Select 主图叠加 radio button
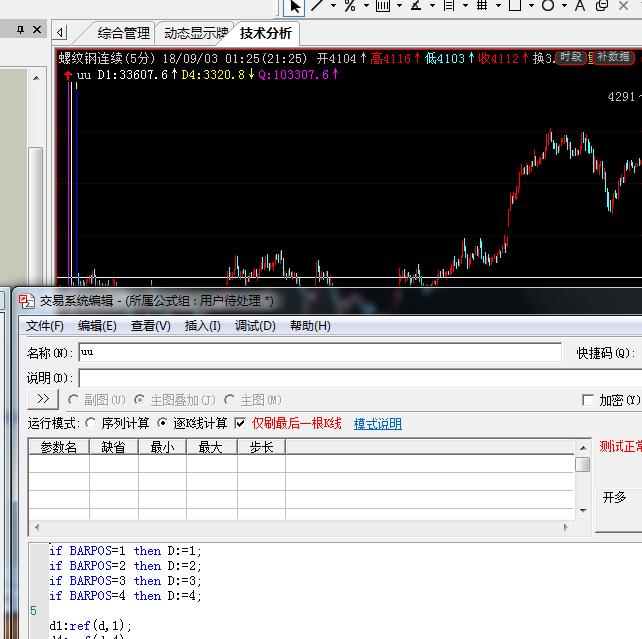Screen dimensions: 642x639 tap(139, 400)
